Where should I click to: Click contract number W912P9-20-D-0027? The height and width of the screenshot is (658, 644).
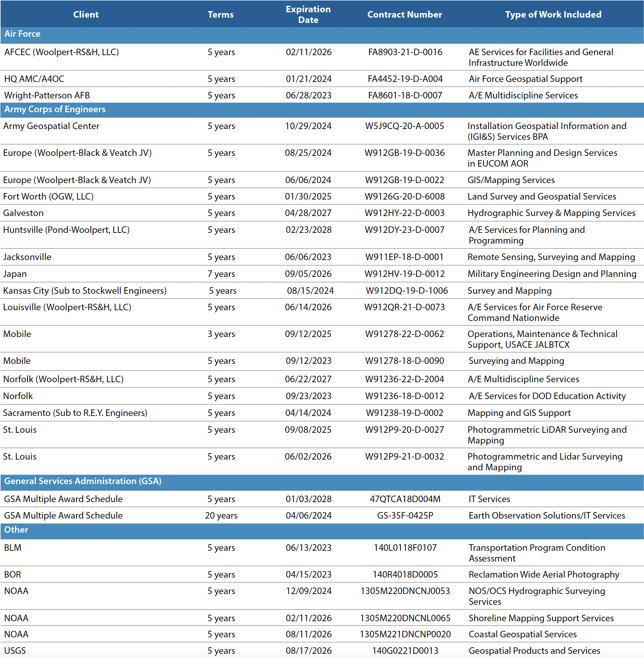[x=405, y=430]
